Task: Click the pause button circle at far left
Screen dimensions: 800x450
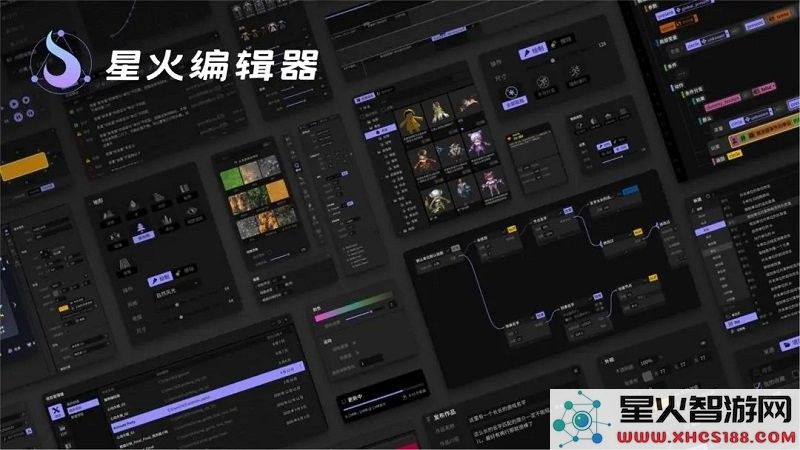Action: (x=18, y=117)
